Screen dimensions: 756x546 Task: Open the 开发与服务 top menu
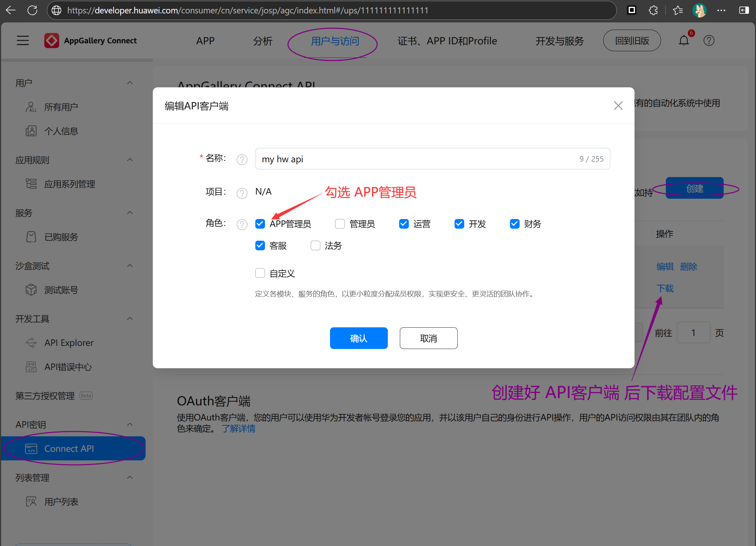[x=559, y=41]
